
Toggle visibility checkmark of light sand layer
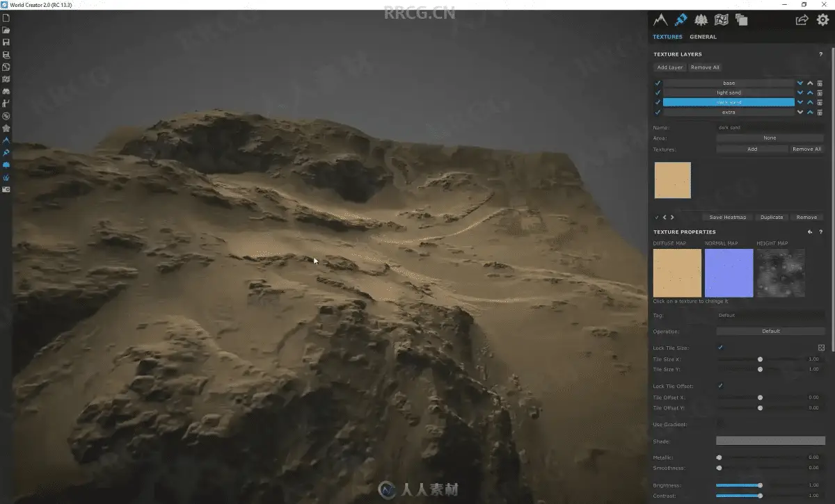pyautogui.click(x=658, y=92)
